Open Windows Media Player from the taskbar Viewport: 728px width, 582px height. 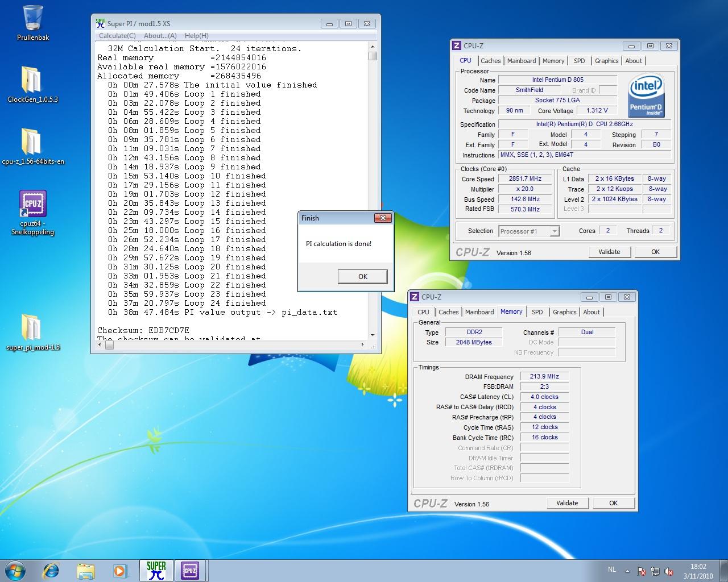(x=121, y=571)
